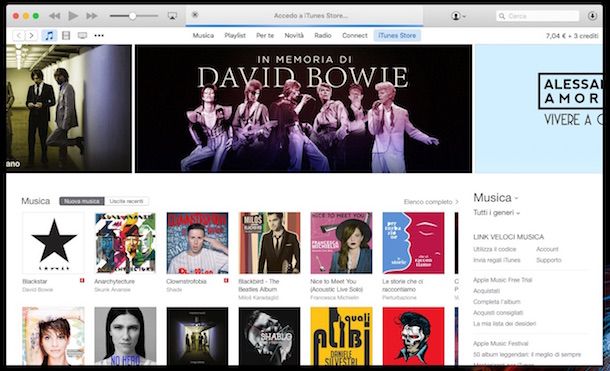Expand the sidebar Musica dropdown
This screenshot has width=610, height=371.
point(496,198)
